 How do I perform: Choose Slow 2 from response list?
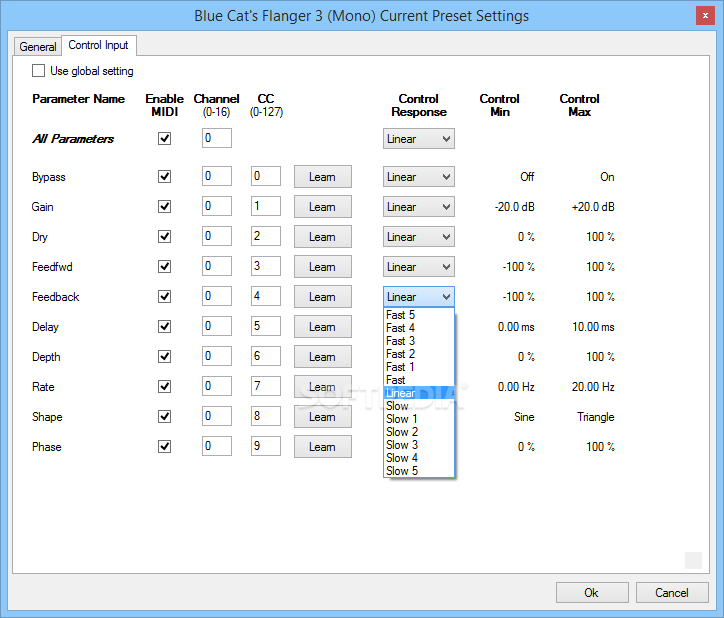419,432
